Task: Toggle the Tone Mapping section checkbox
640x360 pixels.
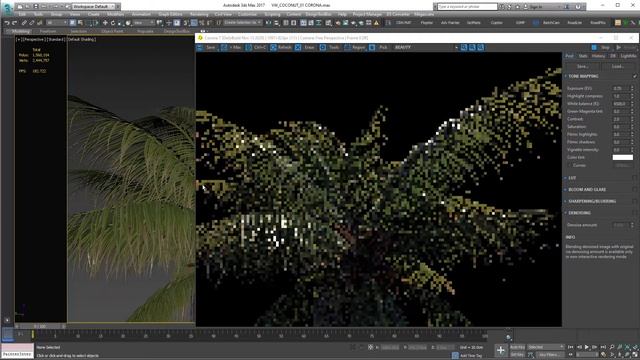Action: [x=634, y=76]
